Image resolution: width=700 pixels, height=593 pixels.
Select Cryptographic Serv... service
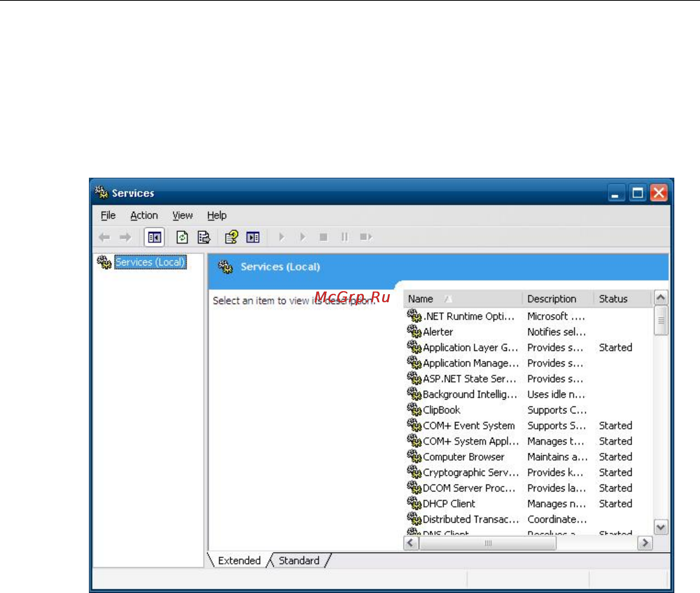pos(529,472)
